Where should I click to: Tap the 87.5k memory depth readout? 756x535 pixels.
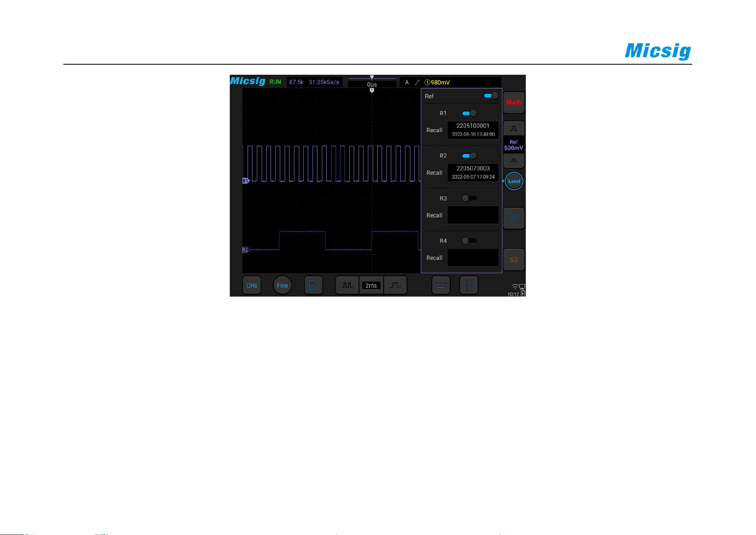pos(296,82)
